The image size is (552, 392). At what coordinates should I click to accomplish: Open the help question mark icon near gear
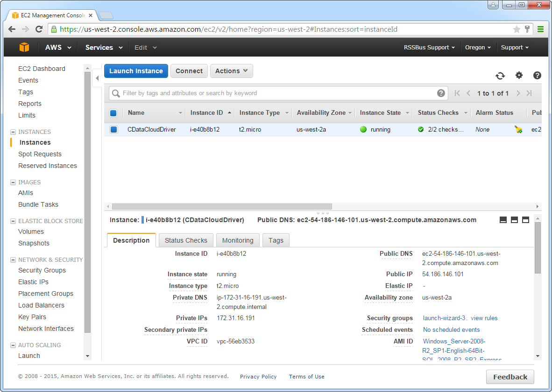tap(537, 75)
